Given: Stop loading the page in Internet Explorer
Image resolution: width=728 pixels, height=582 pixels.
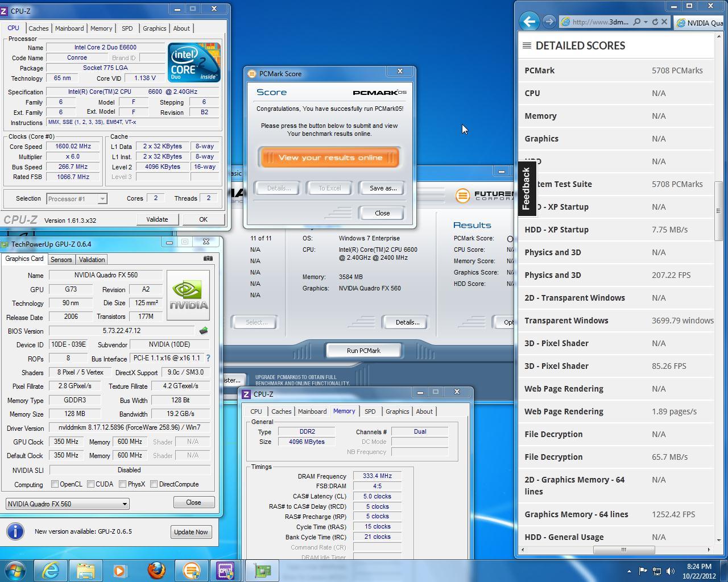Looking at the screenshot, I should 664,22.
